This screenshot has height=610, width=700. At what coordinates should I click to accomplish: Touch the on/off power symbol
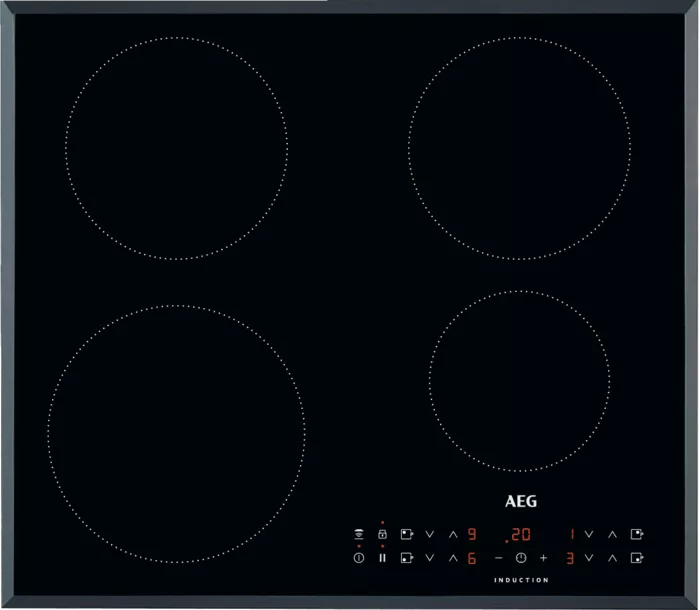tap(358, 558)
